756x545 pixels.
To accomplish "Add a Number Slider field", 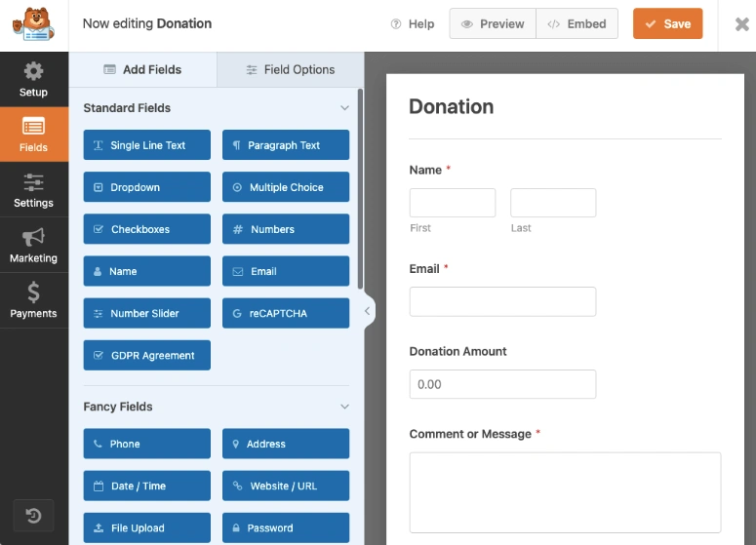I will click(146, 314).
